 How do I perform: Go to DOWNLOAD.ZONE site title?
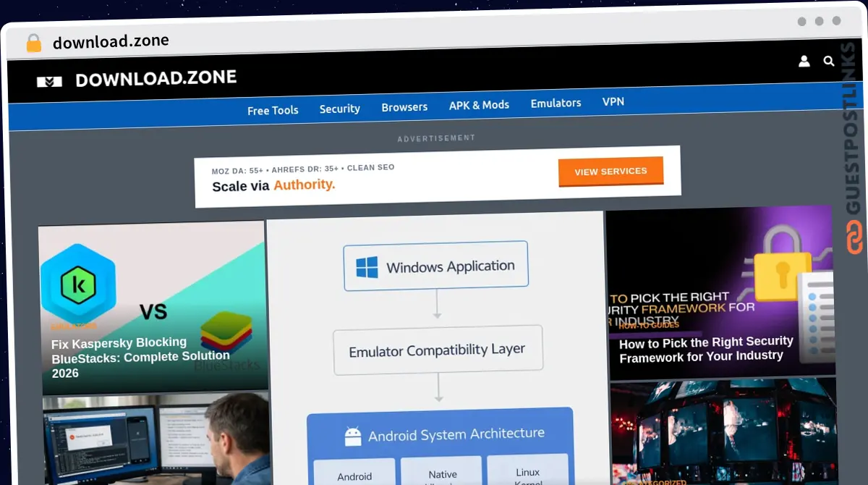(156, 79)
